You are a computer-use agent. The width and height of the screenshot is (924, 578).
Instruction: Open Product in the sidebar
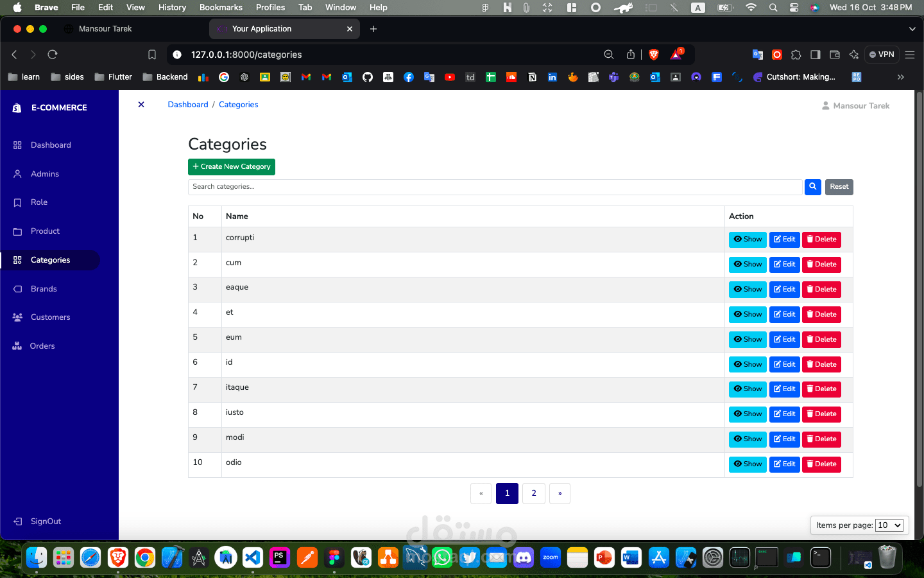[45, 231]
